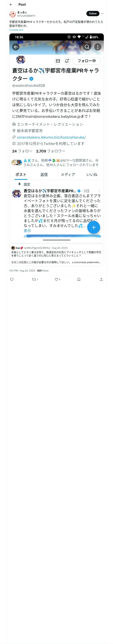Open the soranokakera.lekumo.biz link

51,137
